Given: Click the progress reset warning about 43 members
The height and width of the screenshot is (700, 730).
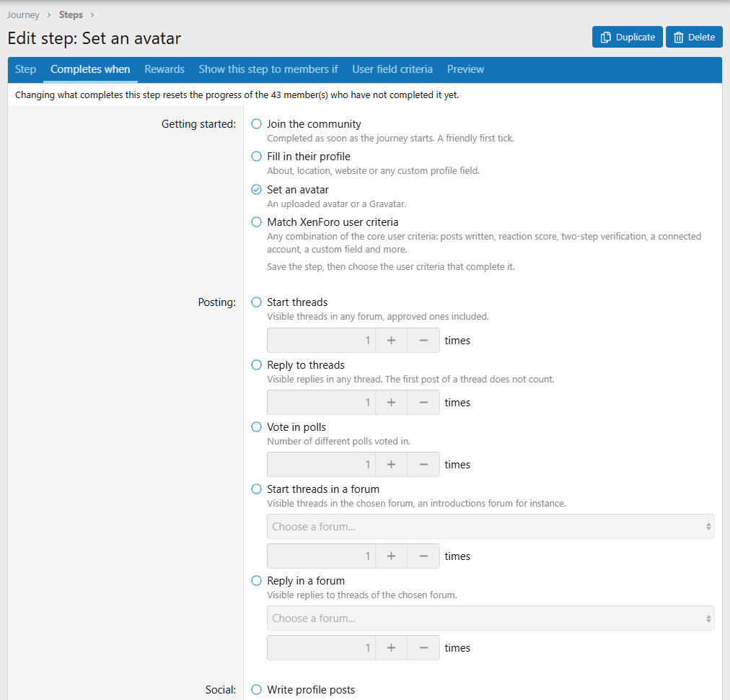Looking at the screenshot, I should (x=237, y=95).
